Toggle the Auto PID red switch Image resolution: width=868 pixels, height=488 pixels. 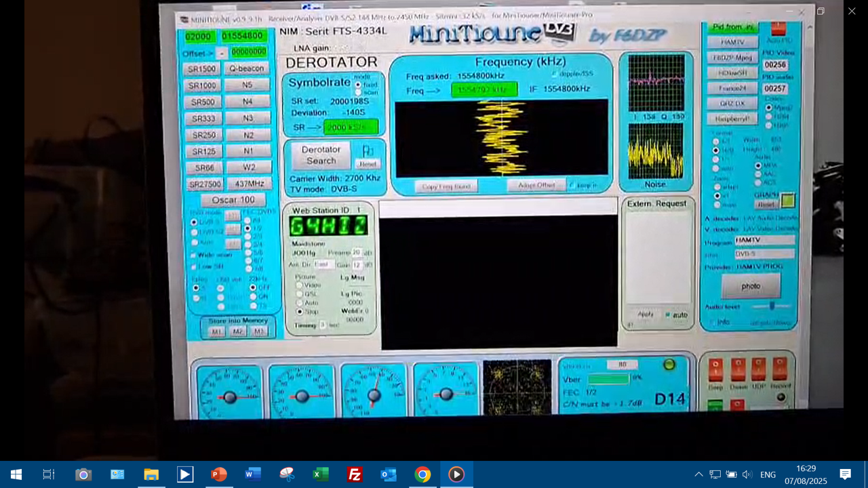[778, 28]
